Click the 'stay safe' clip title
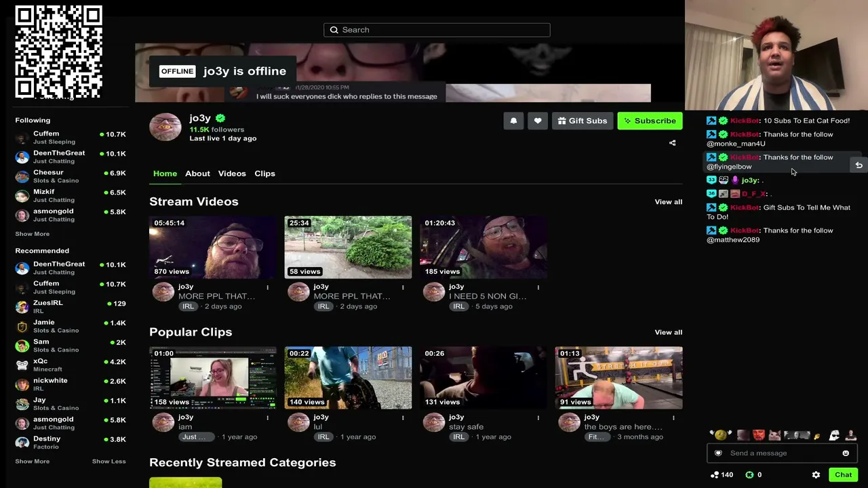868x488 pixels. tap(466, 427)
